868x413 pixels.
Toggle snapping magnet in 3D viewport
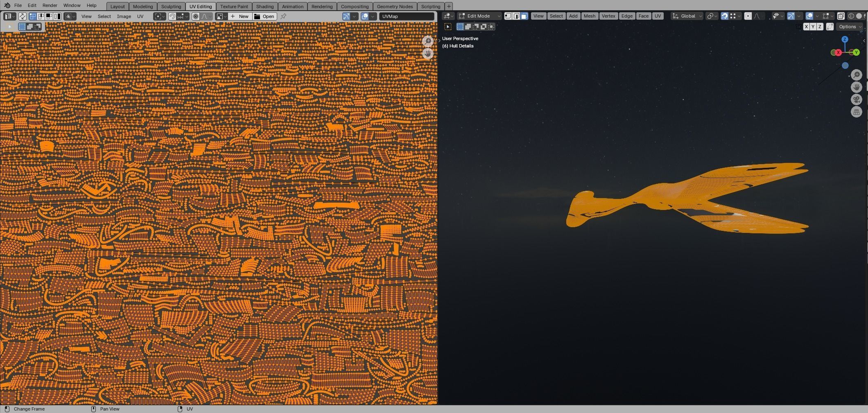(724, 16)
